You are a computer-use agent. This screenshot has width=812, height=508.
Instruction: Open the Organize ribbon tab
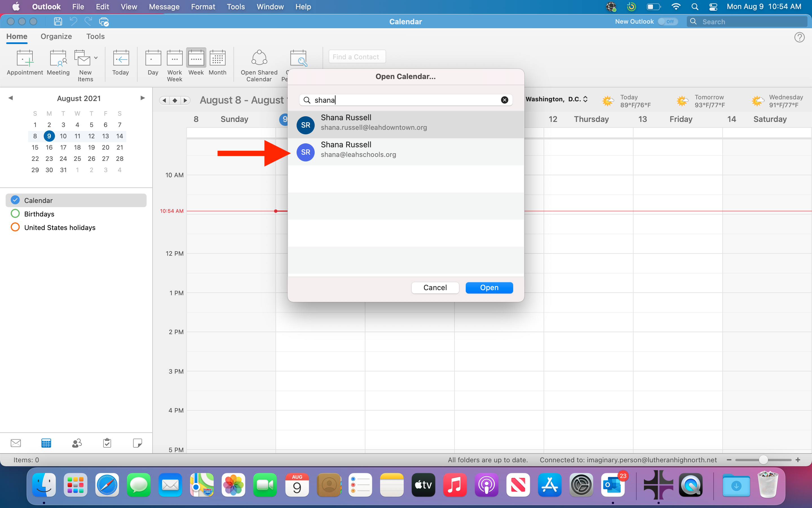pyautogui.click(x=56, y=36)
